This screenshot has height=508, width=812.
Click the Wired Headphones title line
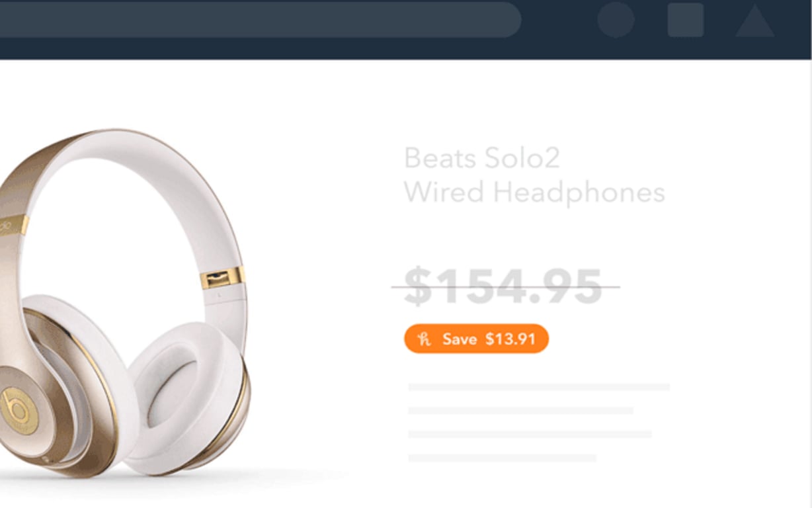534,193
